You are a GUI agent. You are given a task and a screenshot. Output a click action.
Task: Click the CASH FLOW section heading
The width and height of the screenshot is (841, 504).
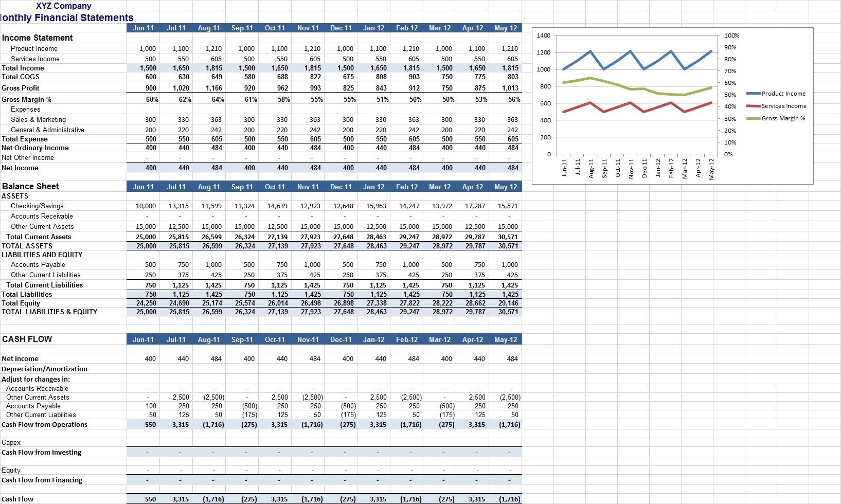[27, 339]
